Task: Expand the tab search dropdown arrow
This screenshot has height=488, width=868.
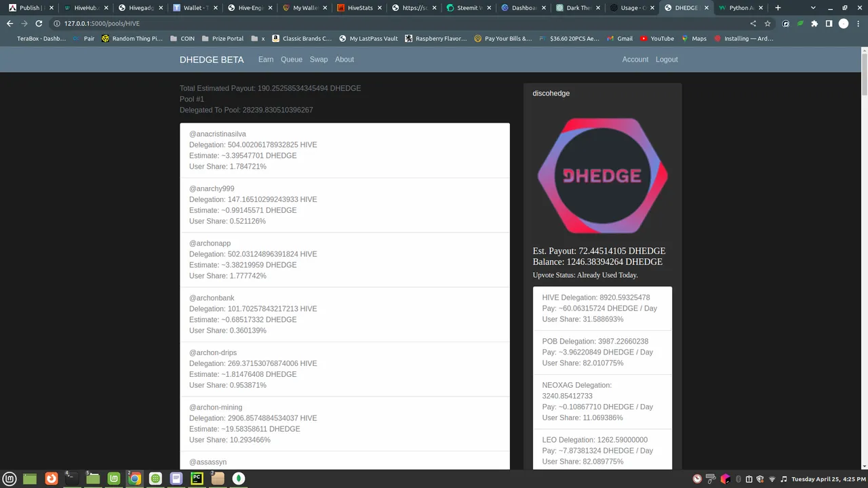Action: [x=813, y=7]
